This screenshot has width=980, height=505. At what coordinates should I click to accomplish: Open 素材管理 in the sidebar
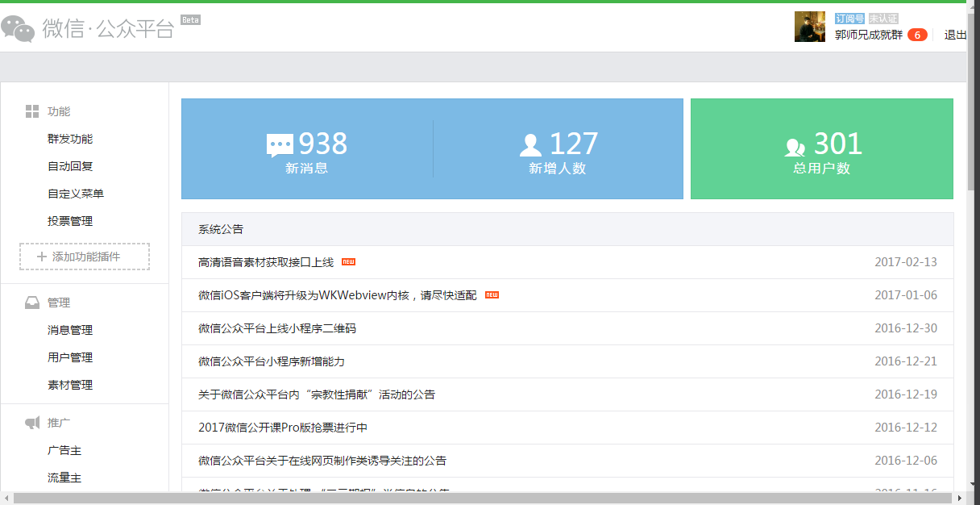click(x=70, y=385)
